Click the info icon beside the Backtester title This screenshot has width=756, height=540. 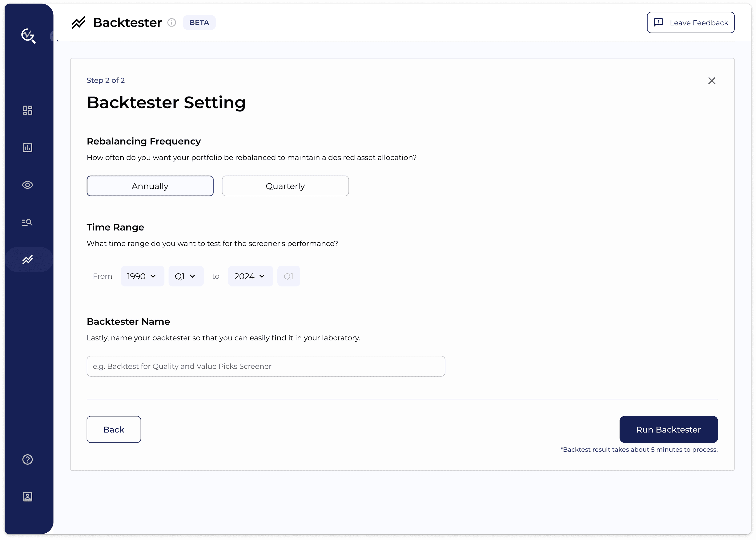[x=172, y=23]
